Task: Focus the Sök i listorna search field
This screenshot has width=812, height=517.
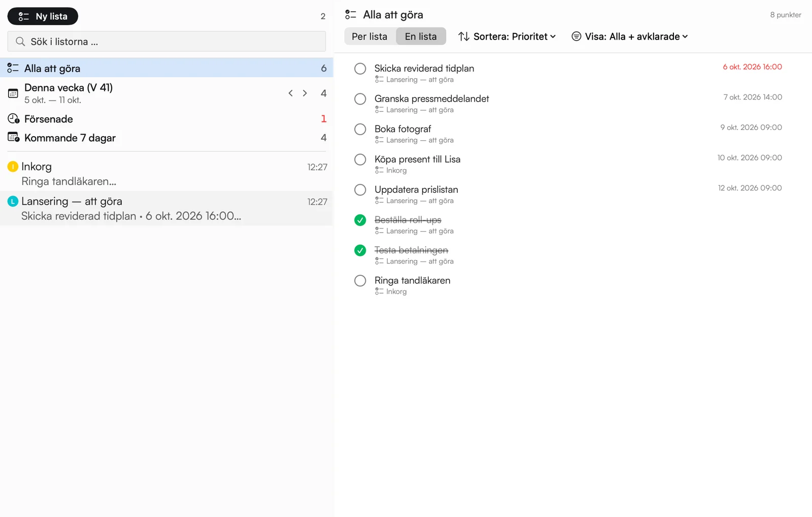Action: tap(166, 42)
